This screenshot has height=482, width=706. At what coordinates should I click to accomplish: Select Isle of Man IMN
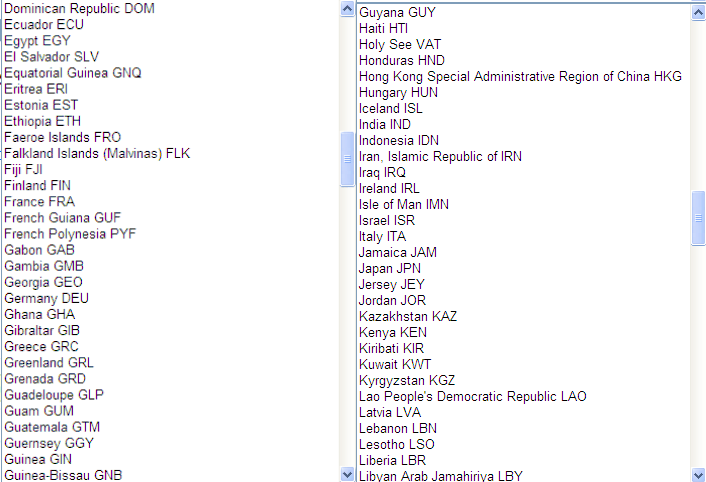coord(403,204)
